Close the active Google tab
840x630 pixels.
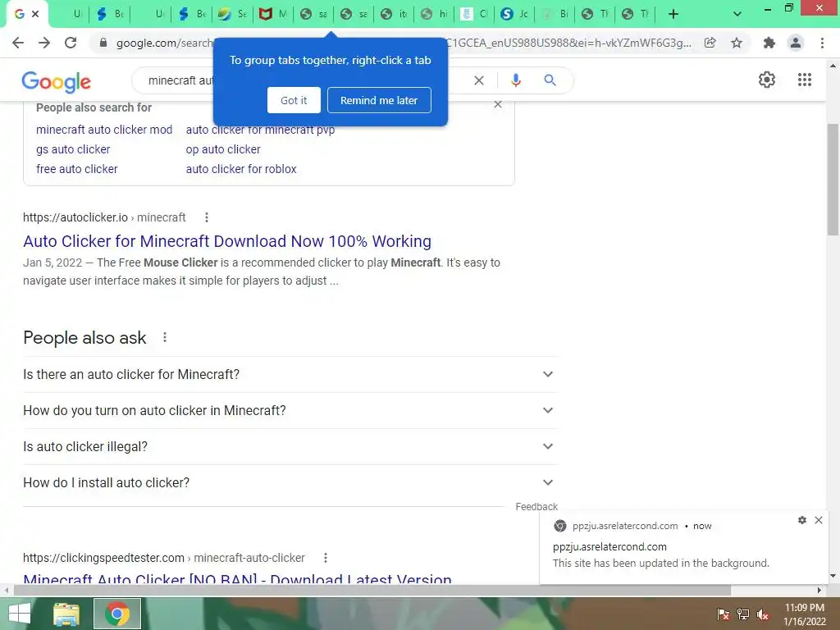point(35,14)
